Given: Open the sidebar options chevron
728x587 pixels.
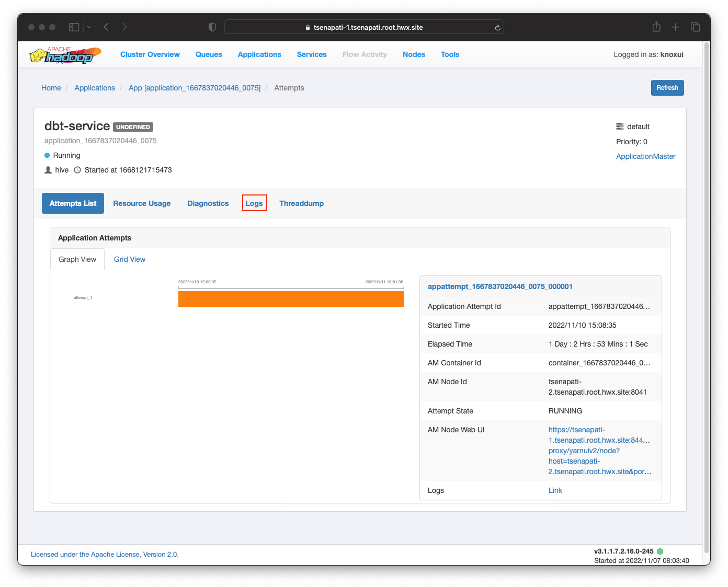Looking at the screenshot, I should point(88,27).
